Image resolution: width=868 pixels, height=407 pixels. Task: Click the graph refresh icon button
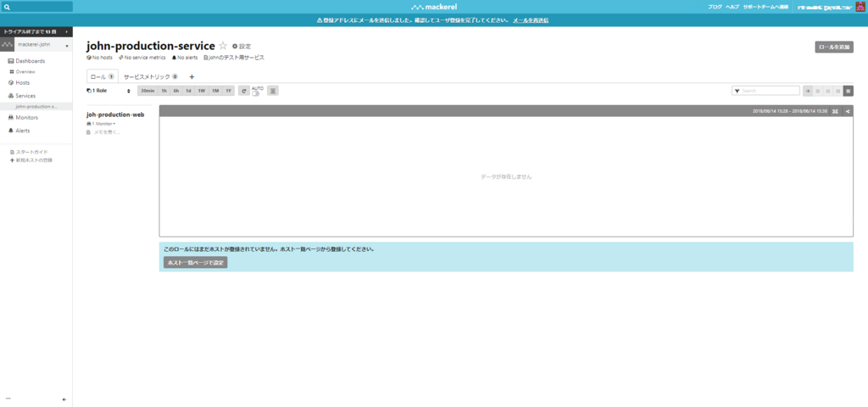[x=243, y=91]
